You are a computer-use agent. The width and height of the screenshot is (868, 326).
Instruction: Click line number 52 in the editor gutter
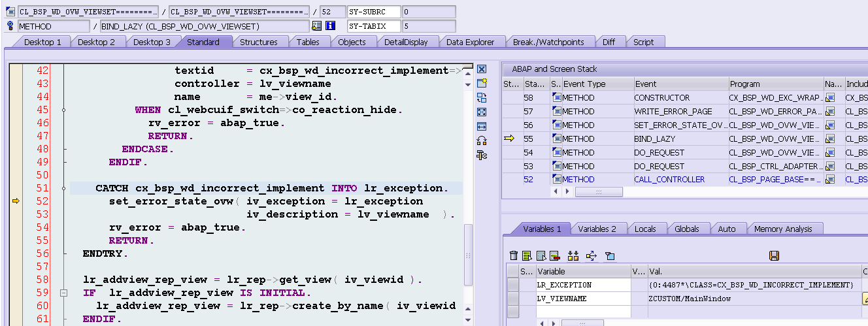(42, 201)
